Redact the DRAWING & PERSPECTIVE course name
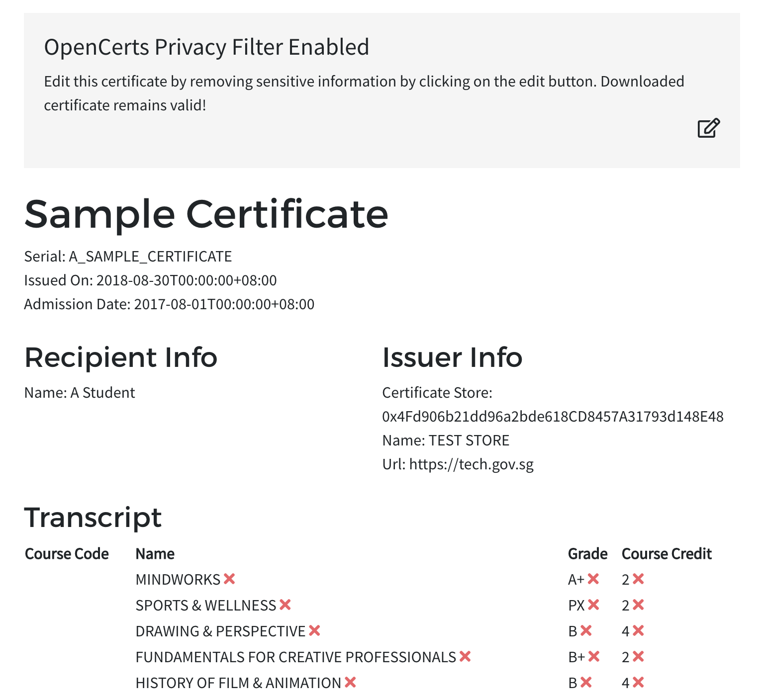 (314, 630)
